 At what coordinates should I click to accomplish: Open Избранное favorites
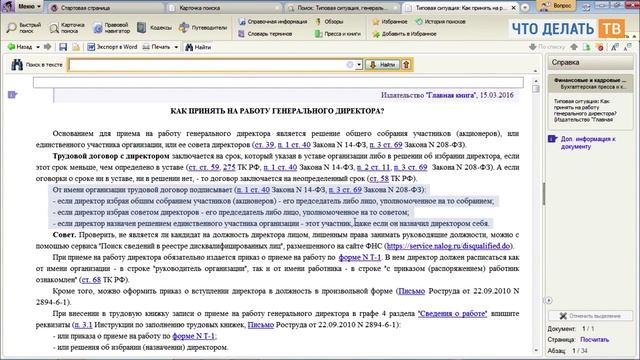[390, 22]
